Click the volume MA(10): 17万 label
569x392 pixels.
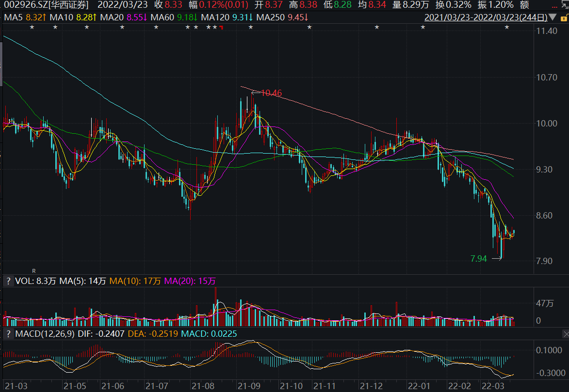[x=135, y=281]
